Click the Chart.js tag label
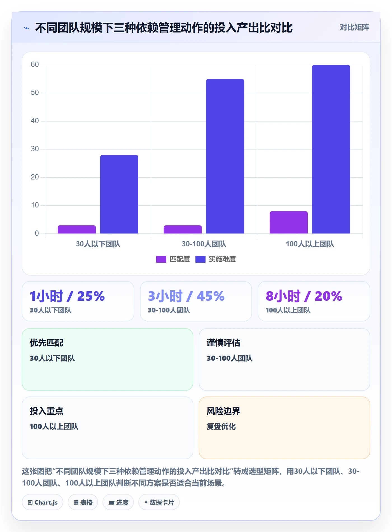Screen dimensions: 392x532 46,503
